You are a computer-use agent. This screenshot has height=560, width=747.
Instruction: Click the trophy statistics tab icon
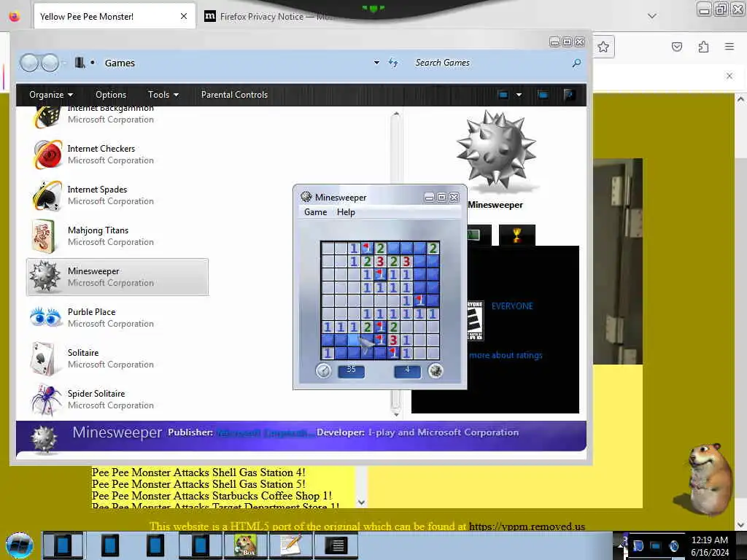[x=517, y=235]
